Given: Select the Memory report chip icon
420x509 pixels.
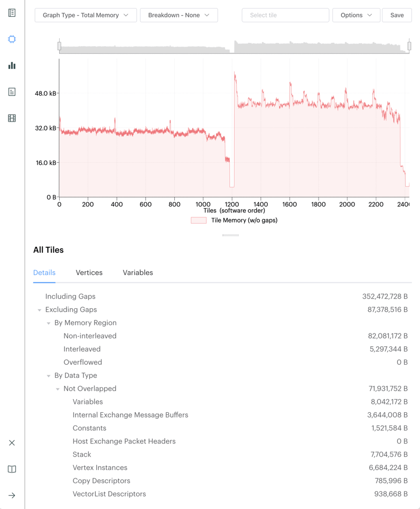Looking at the screenshot, I should coord(12,39).
